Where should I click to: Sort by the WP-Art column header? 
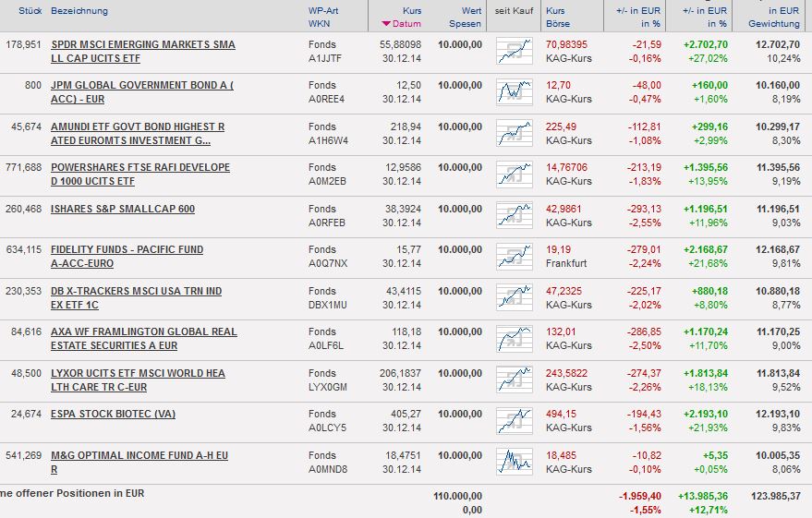pyautogui.click(x=323, y=11)
